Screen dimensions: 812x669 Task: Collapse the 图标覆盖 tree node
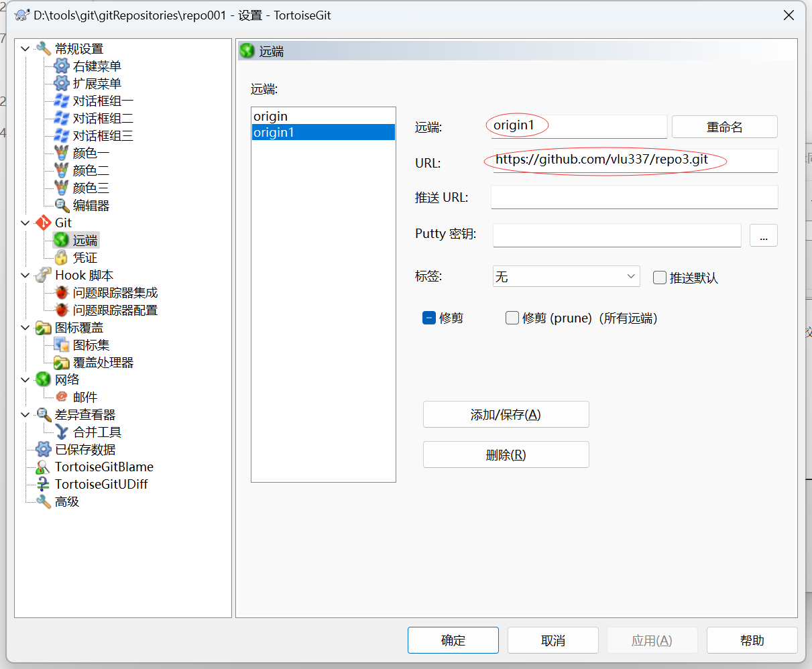pyautogui.click(x=25, y=327)
